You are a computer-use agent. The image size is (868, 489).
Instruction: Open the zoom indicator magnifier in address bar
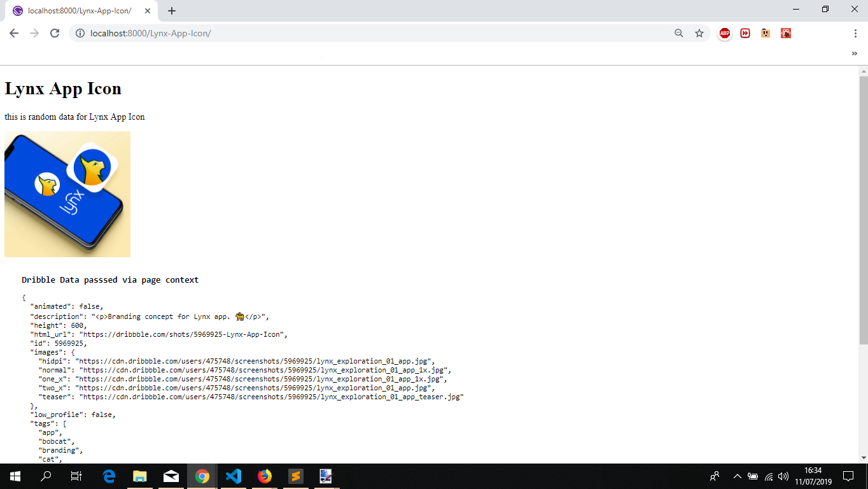[679, 33]
